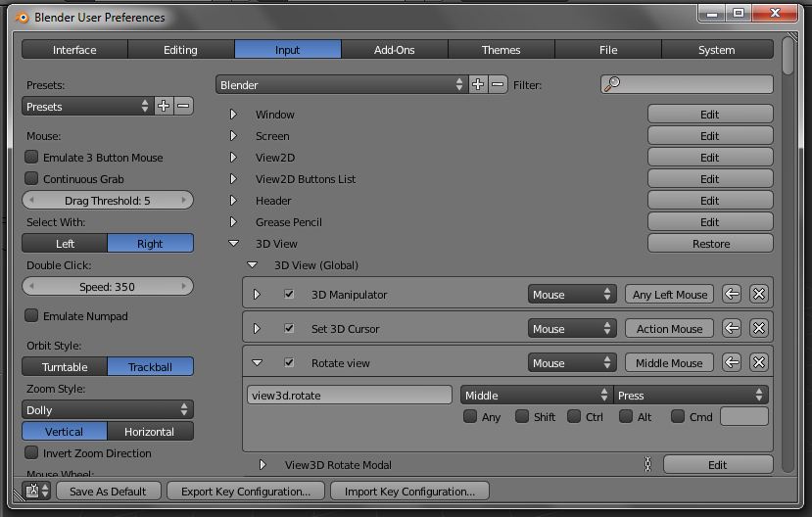This screenshot has width=812, height=517.
Task: Uncheck the Rotate view keymap entry
Action: (x=289, y=362)
